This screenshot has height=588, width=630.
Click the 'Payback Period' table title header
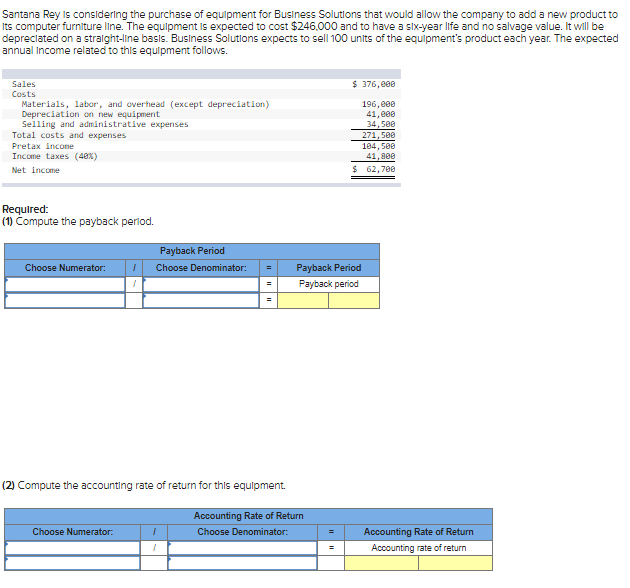pos(192,251)
